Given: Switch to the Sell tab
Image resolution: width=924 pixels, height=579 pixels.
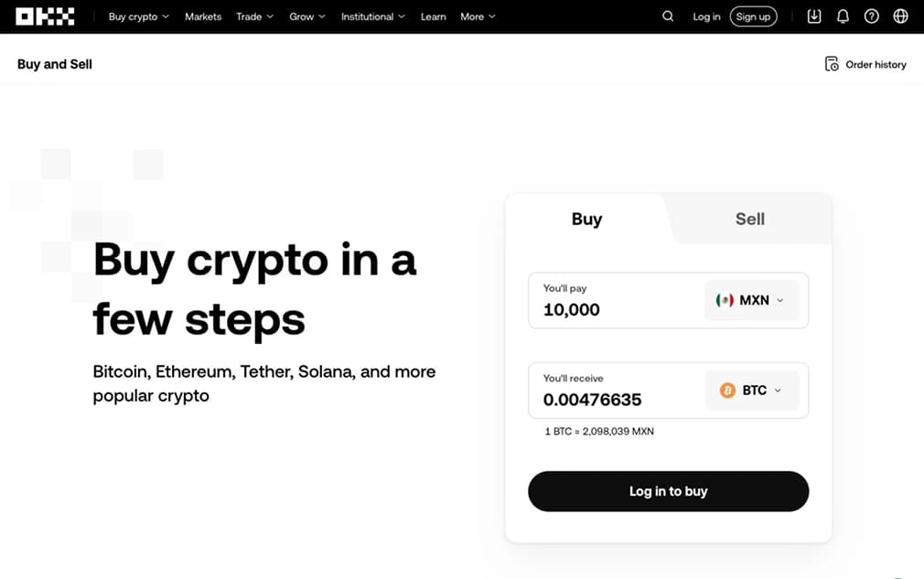Looking at the screenshot, I should [x=750, y=220].
